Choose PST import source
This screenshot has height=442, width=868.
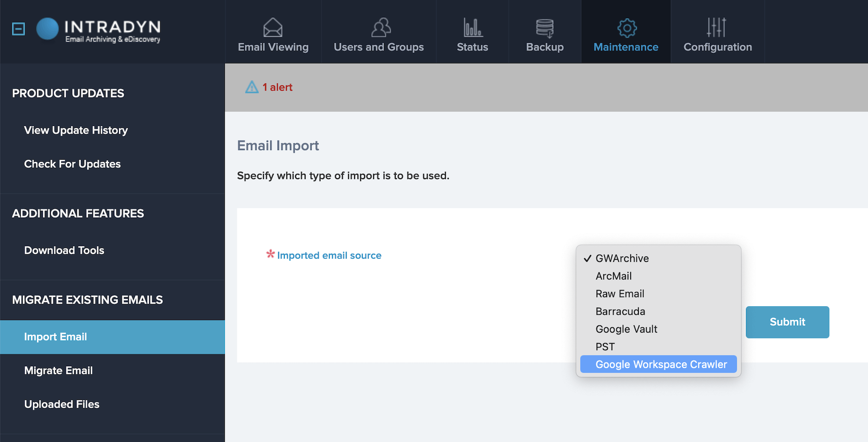click(658, 347)
